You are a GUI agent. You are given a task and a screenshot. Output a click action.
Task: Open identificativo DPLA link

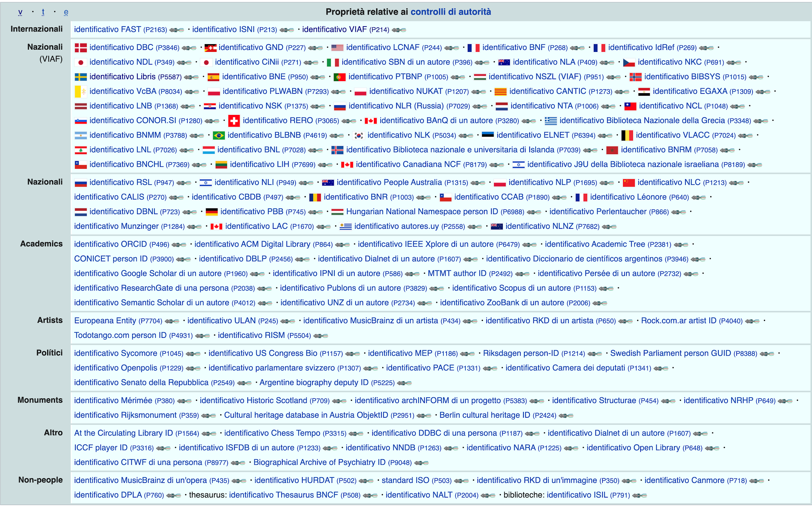(x=119, y=495)
